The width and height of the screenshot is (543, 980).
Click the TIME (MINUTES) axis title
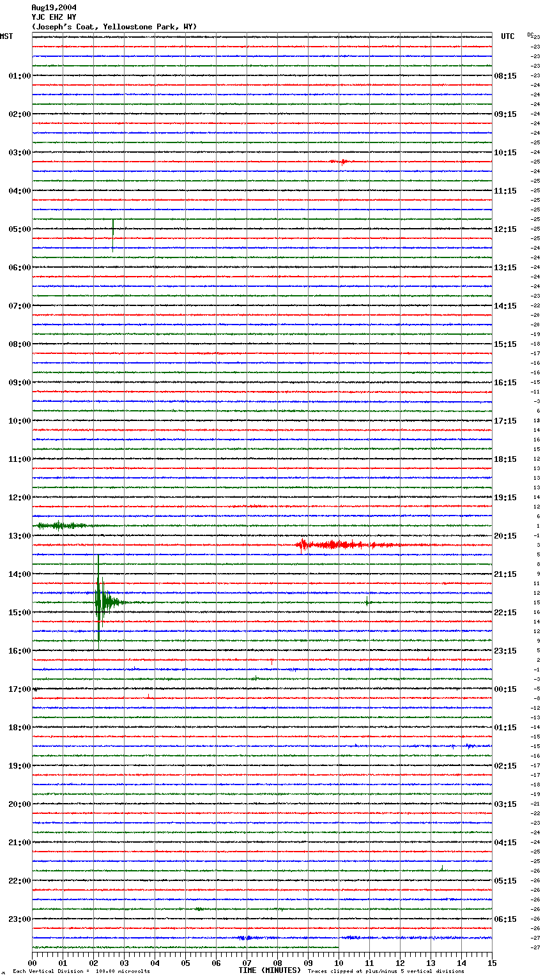point(270,970)
